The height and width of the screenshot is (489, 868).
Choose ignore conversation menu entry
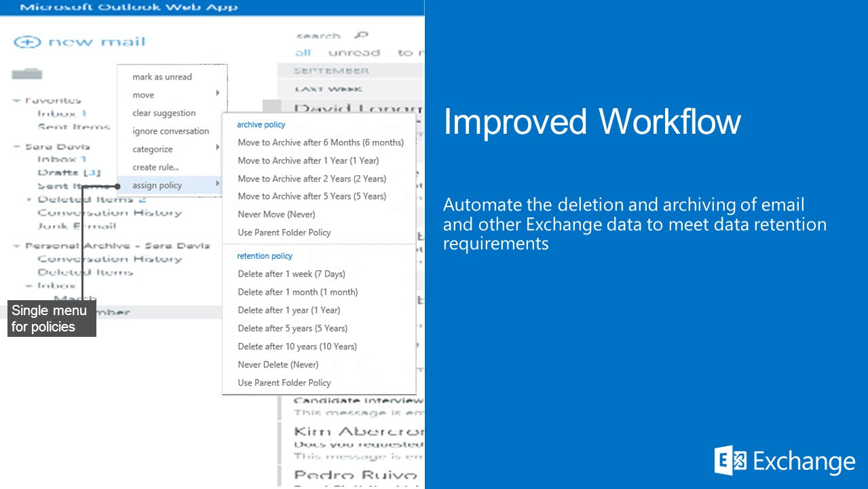click(x=171, y=131)
